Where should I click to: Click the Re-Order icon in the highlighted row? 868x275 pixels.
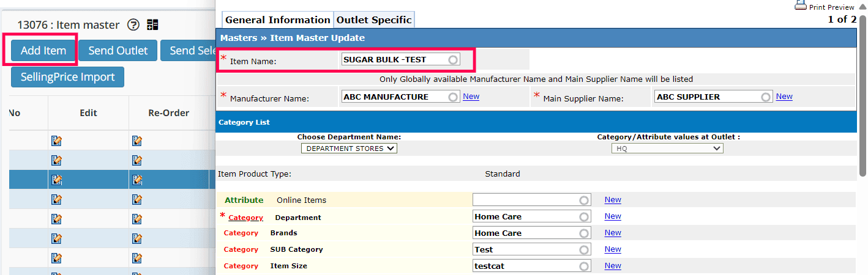coord(137,180)
